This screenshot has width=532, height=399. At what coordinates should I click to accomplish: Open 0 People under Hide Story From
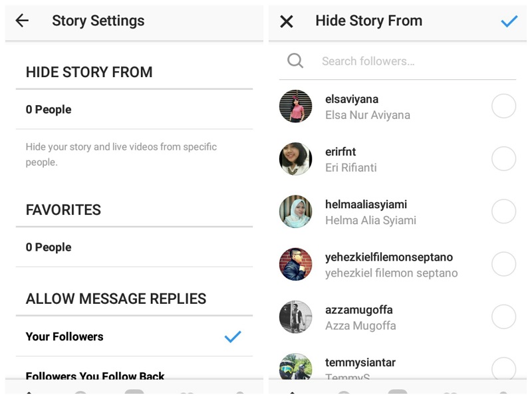133,110
